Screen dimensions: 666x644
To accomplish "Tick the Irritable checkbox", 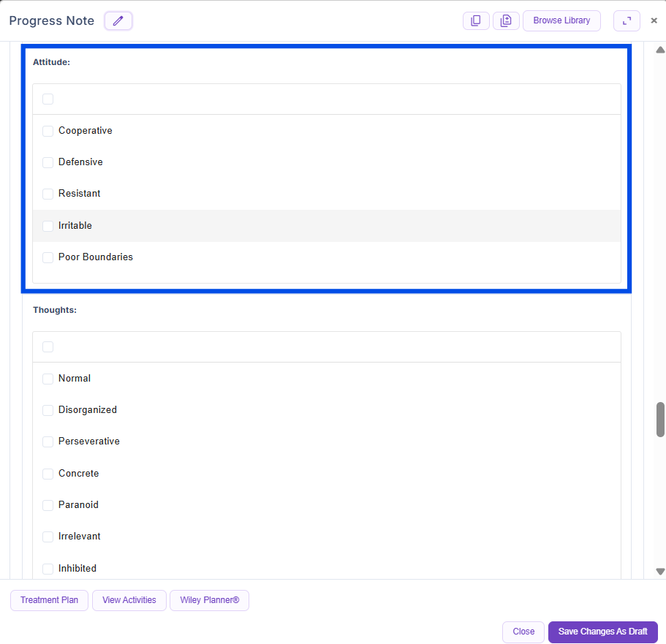I will pyautogui.click(x=48, y=226).
